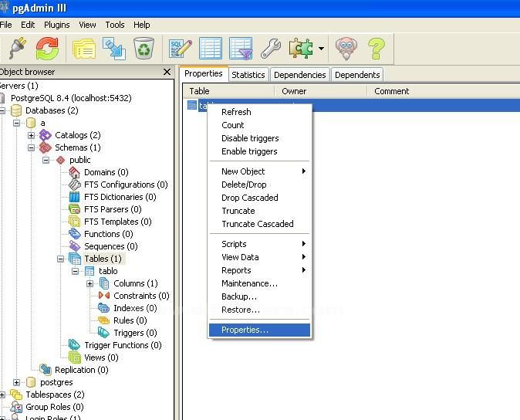Click the plugins puzzle piece icon

click(301, 49)
